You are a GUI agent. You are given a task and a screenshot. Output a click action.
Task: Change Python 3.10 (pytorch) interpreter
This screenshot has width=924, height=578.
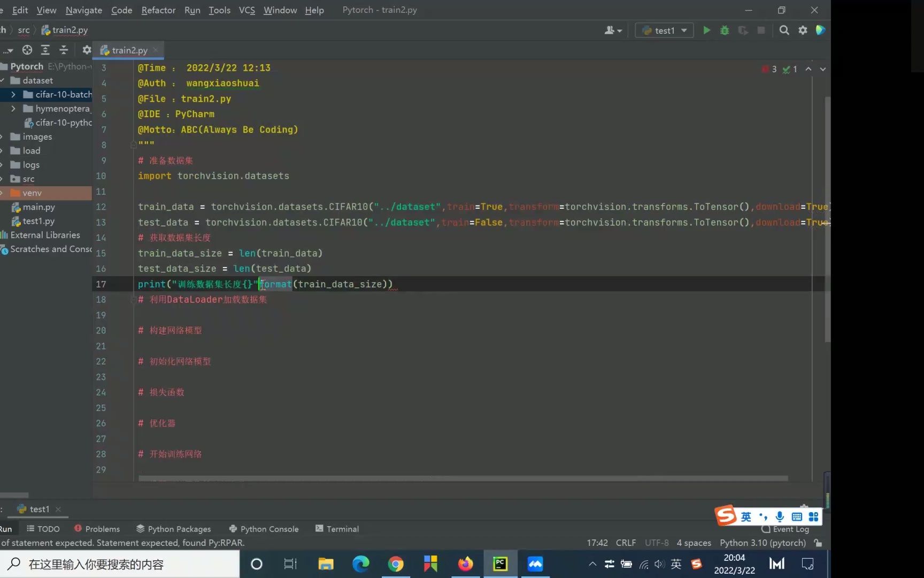[x=763, y=543]
